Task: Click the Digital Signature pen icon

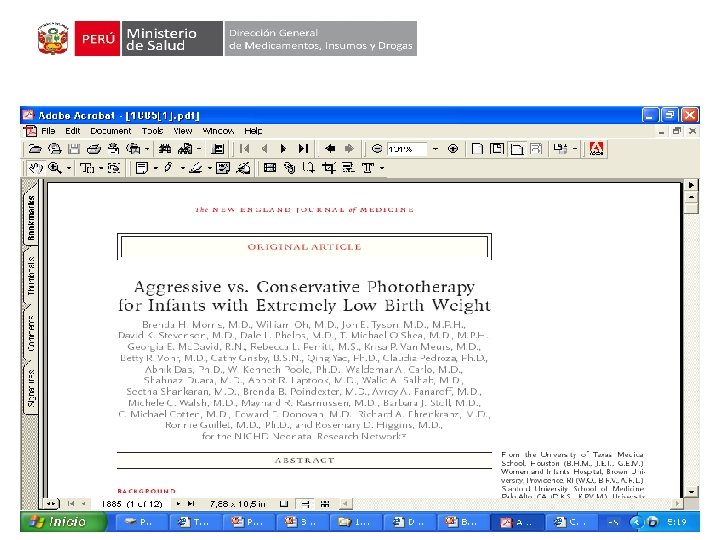Action: click(x=243, y=168)
